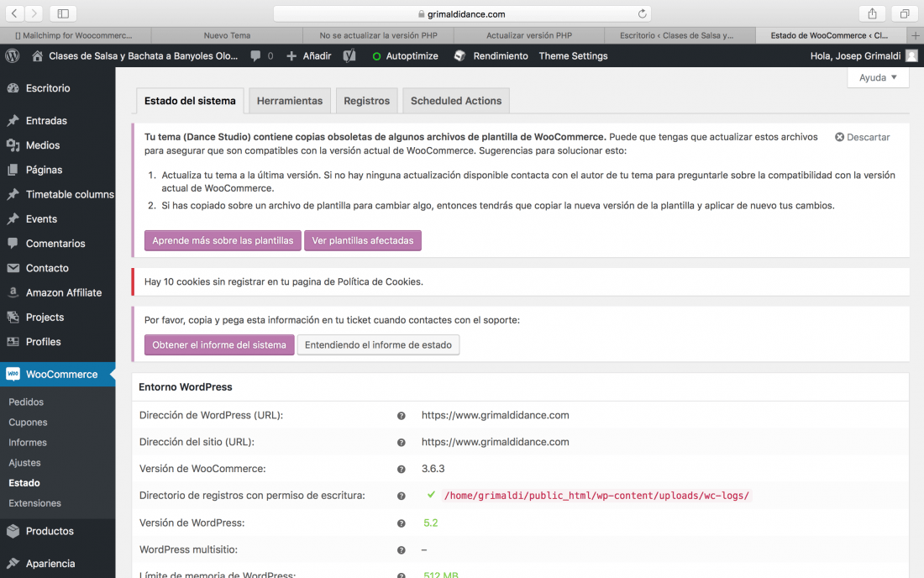This screenshot has width=924, height=578.
Task: Click the Rendimiento cube icon
Action: pyautogui.click(x=459, y=56)
